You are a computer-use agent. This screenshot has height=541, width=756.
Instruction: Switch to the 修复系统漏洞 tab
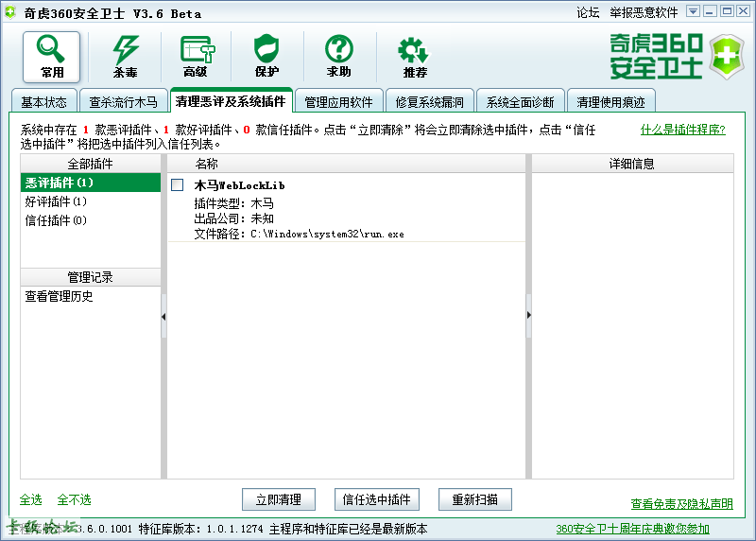click(429, 101)
